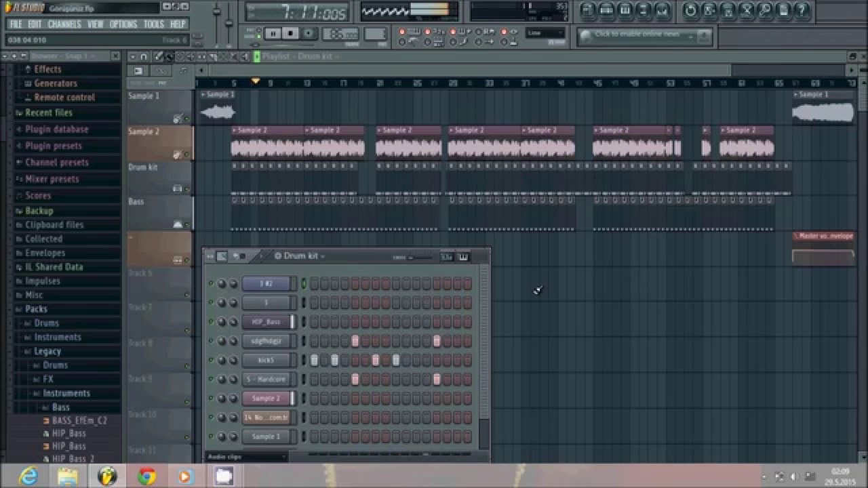
Task: Open the FILE menu
Action: point(16,24)
